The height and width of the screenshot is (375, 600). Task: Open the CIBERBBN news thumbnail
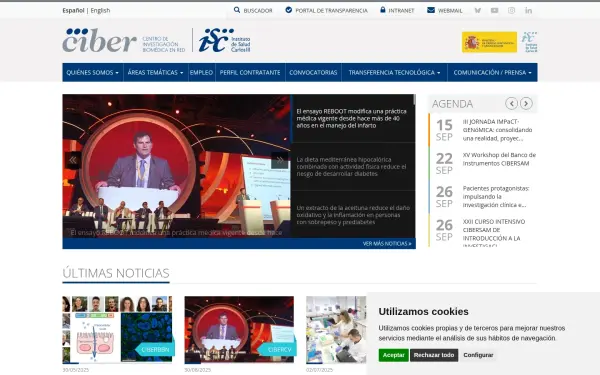click(x=117, y=329)
